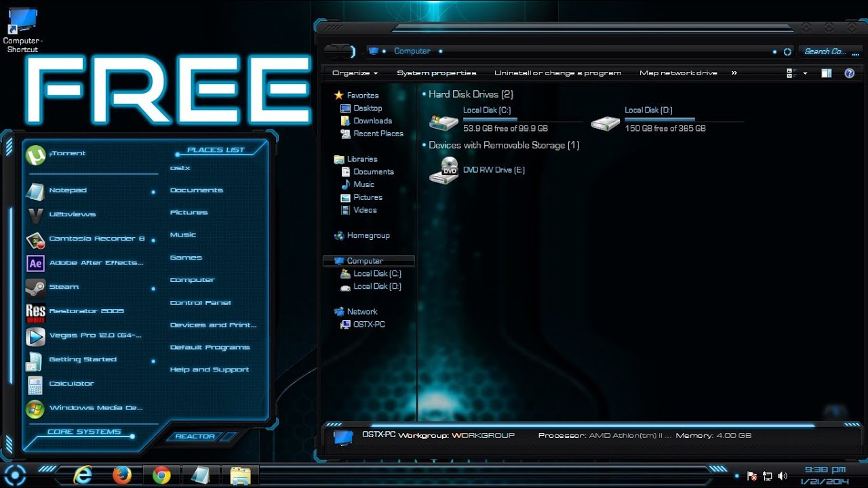Viewport: 868px width, 488px height.
Task: Expand the Camtasia Recorder jump list arrow
Action: 153,239
